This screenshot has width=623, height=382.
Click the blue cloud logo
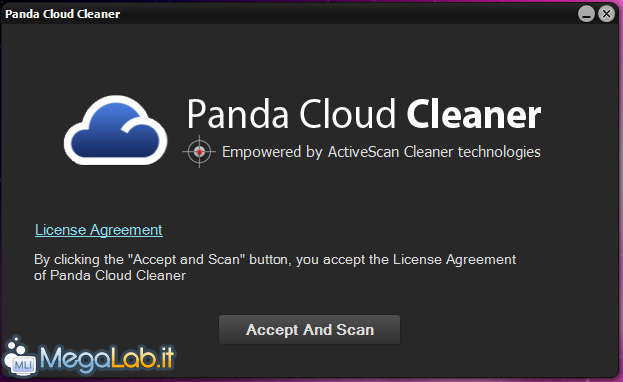(116, 130)
